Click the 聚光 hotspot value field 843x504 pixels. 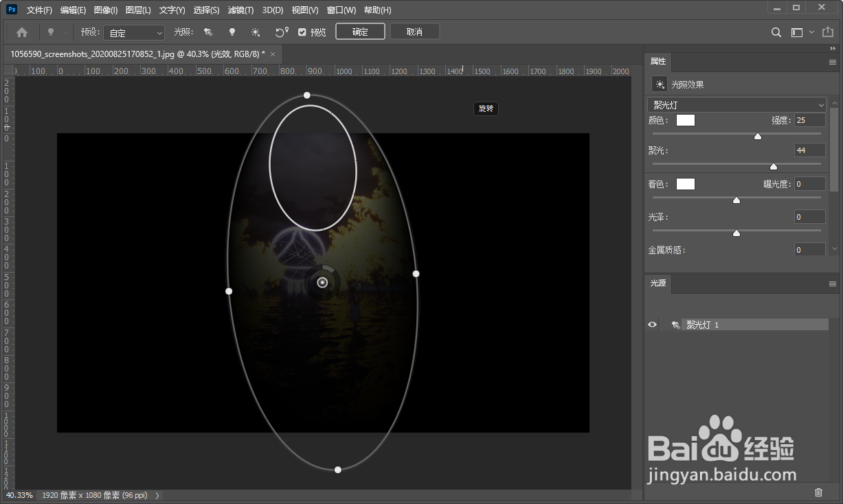(809, 150)
